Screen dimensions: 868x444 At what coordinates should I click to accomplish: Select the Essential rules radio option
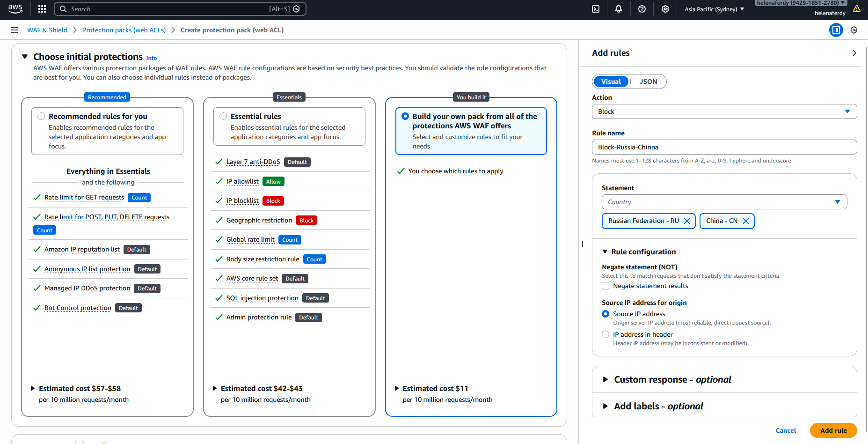point(223,116)
